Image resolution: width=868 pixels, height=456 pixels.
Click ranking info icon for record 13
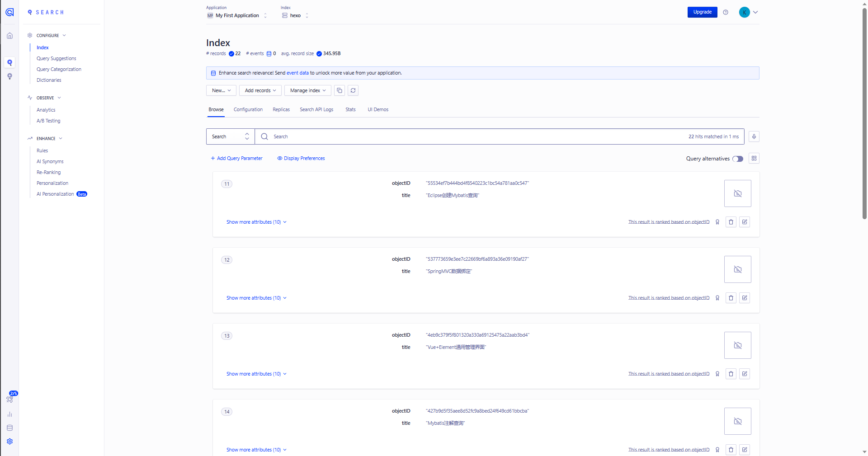click(x=717, y=374)
